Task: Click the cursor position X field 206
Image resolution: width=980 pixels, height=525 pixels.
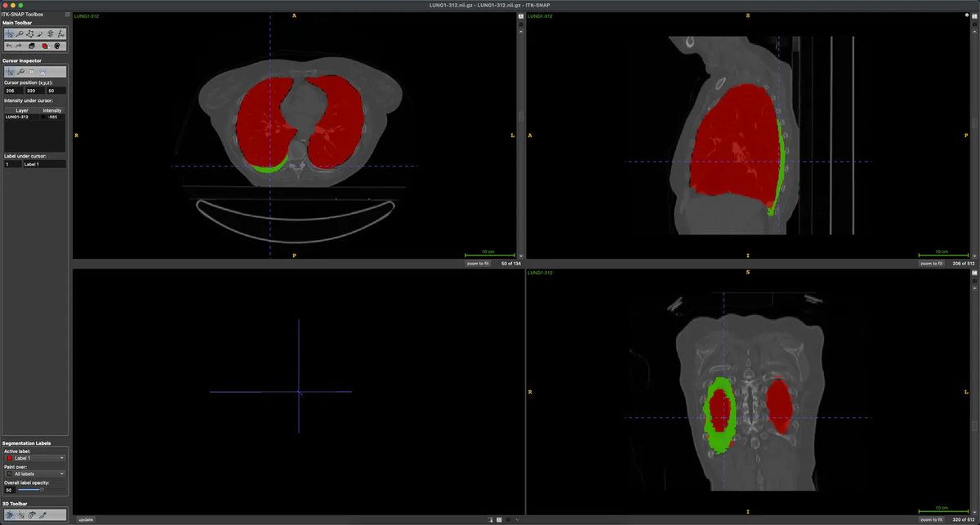Action: [14, 91]
